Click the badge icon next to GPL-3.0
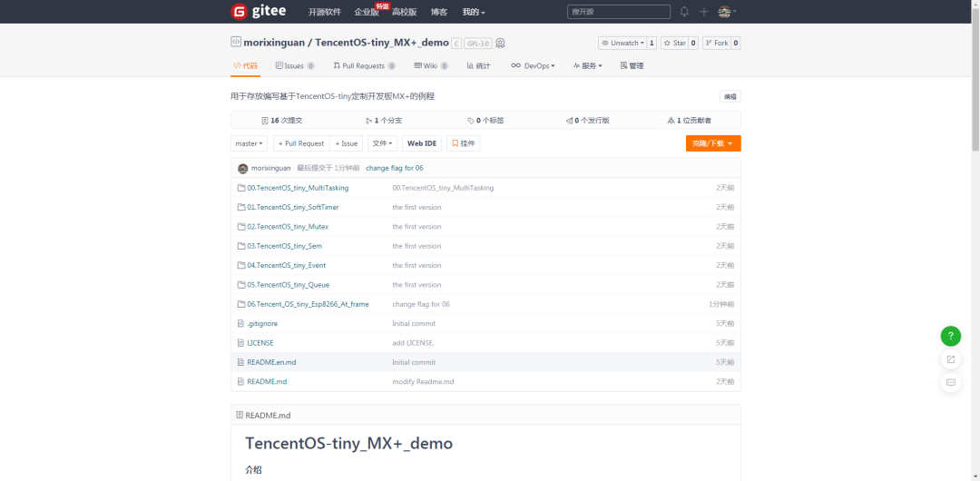Viewport: 980px width, 481px height. [500, 44]
